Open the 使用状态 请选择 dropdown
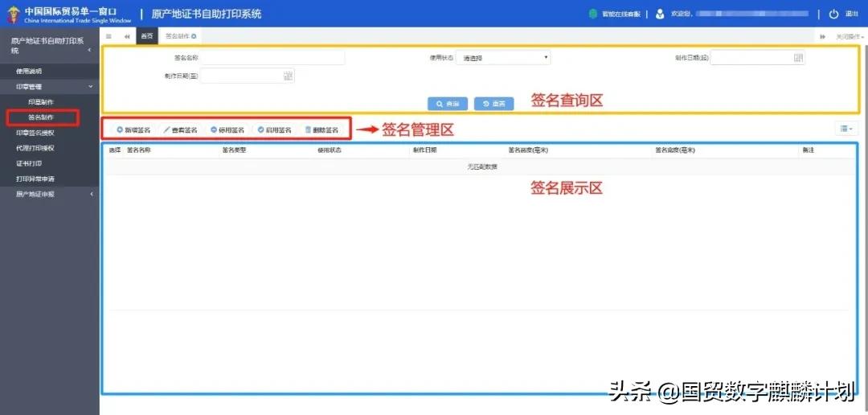This screenshot has height=415, width=868. click(x=503, y=58)
